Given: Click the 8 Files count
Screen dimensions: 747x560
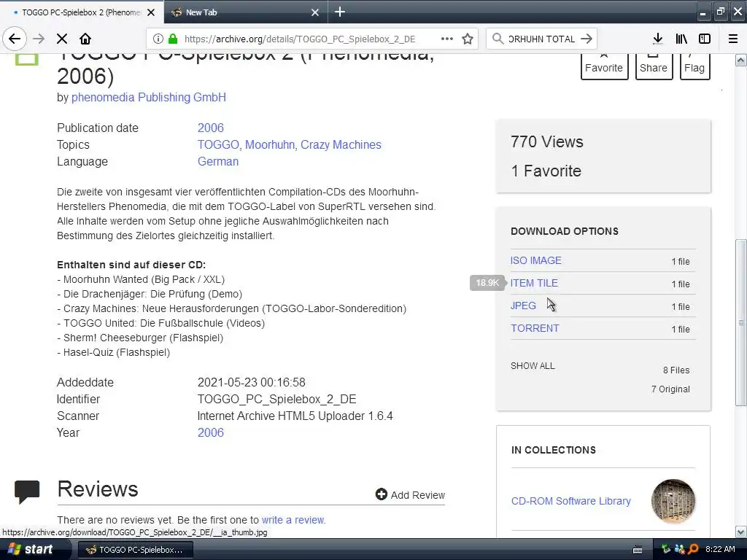Looking at the screenshot, I should tap(676, 370).
